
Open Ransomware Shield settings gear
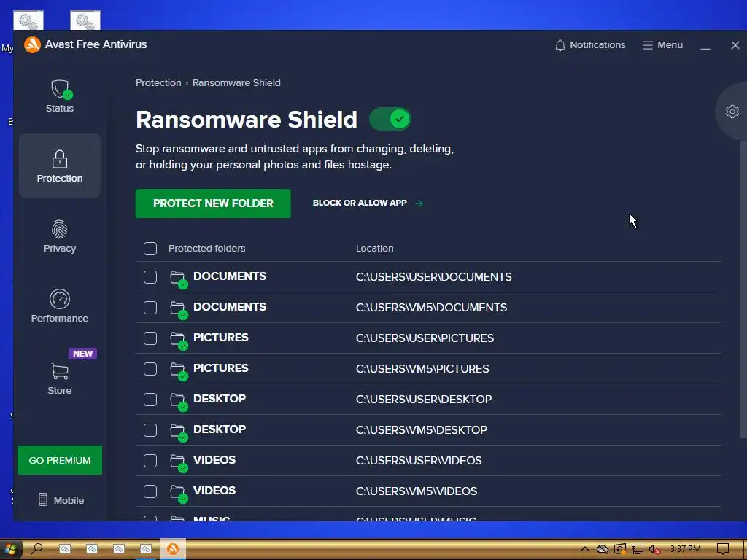732,112
